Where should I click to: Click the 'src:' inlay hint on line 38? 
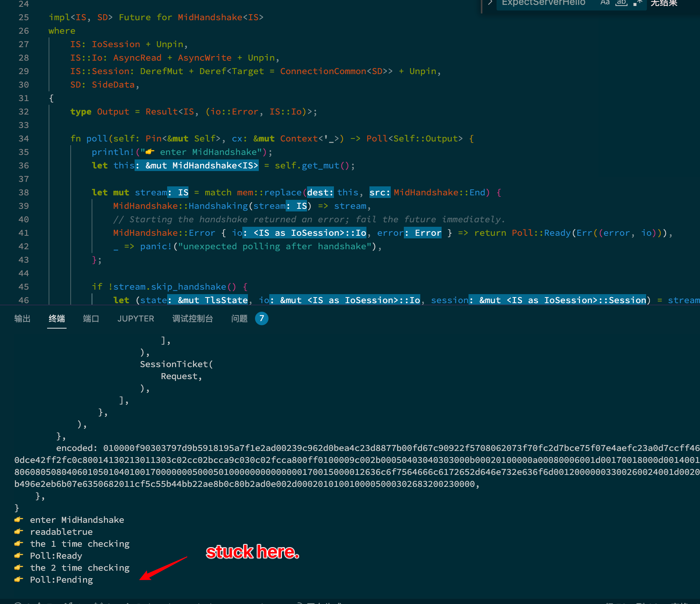(x=380, y=192)
